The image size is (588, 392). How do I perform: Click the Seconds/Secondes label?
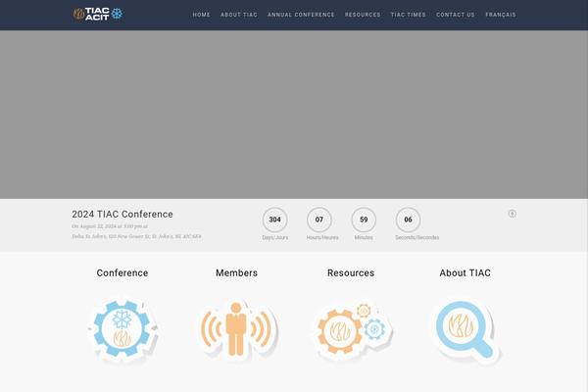click(x=417, y=238)
